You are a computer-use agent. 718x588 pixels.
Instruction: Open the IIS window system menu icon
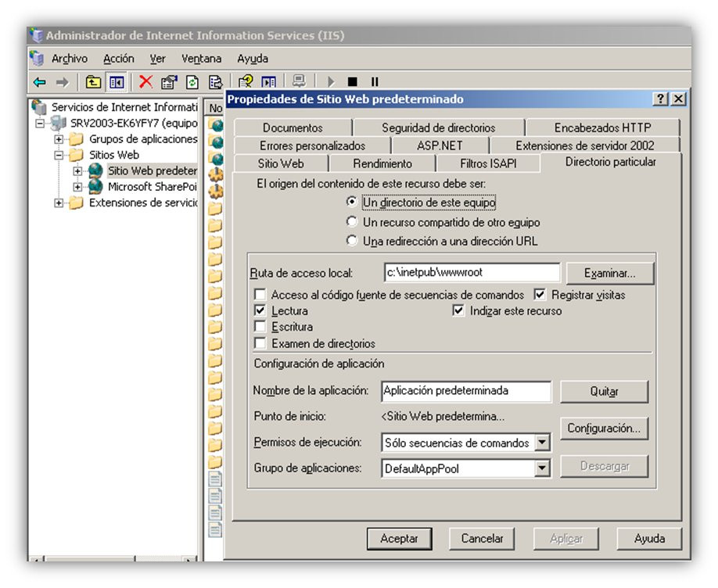click(36, 35)
